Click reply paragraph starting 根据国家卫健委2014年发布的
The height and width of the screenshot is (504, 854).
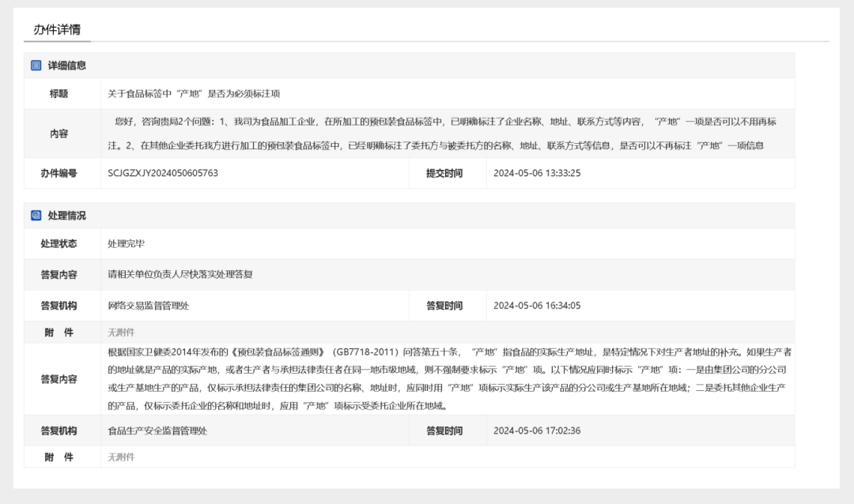click(449, 379)
